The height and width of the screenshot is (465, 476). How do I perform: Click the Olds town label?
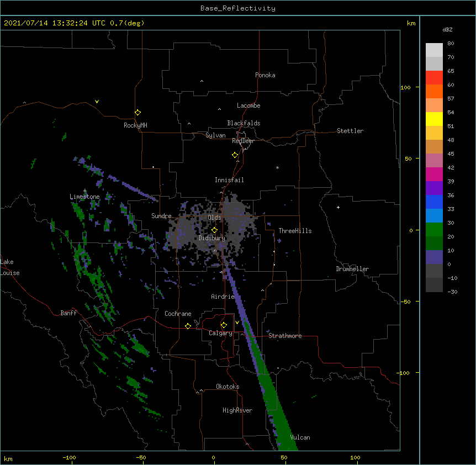pos(214,218)
